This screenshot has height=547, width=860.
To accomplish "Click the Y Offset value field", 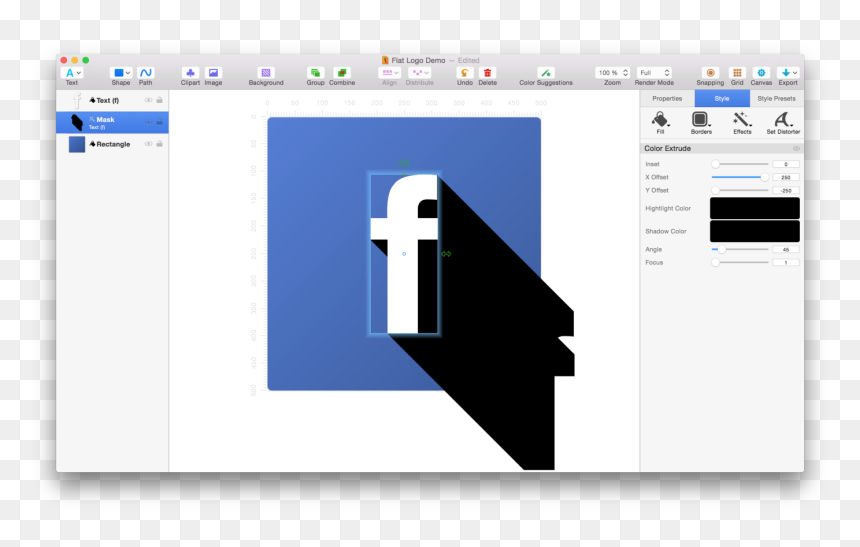I will click(785, 190).
